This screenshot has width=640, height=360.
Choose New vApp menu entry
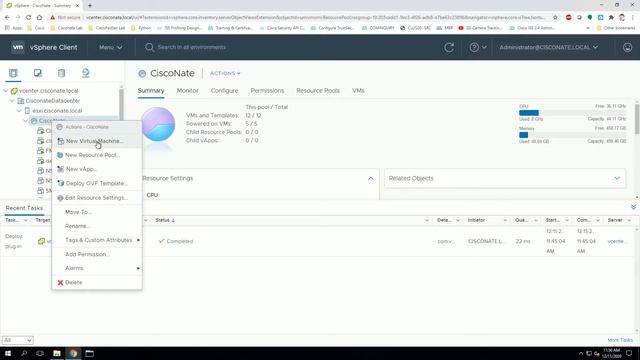coord(97,169)
